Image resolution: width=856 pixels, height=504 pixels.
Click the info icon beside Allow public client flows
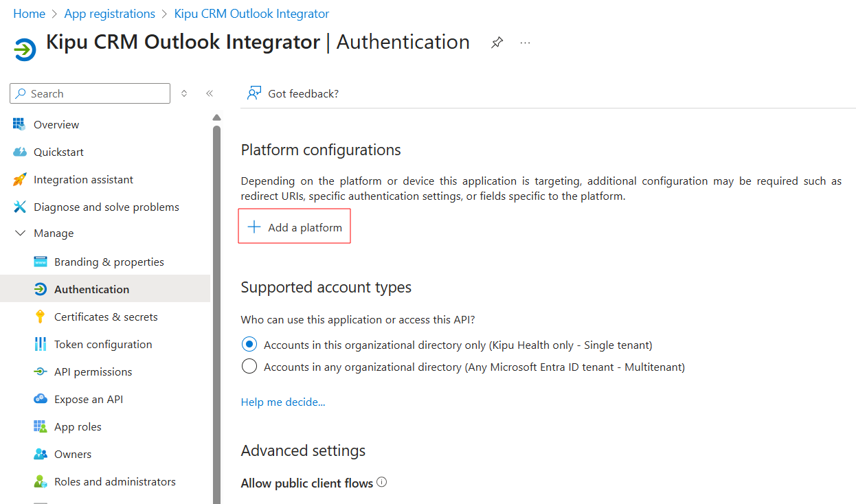382,482
